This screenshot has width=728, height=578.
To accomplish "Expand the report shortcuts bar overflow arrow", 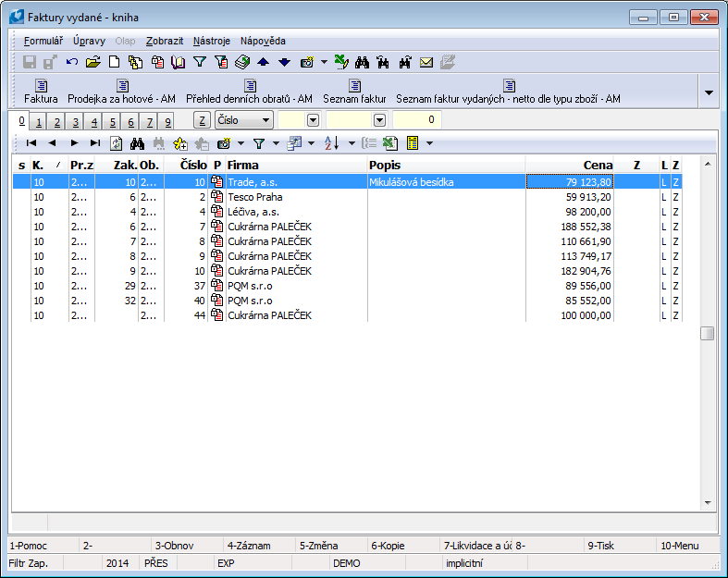I will click(709, 92).
